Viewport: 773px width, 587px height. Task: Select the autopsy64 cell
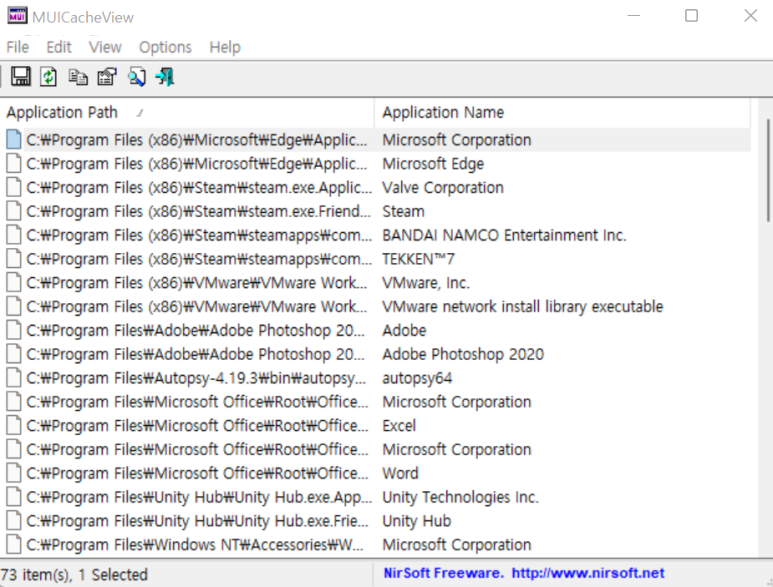[x=417, y=378]
